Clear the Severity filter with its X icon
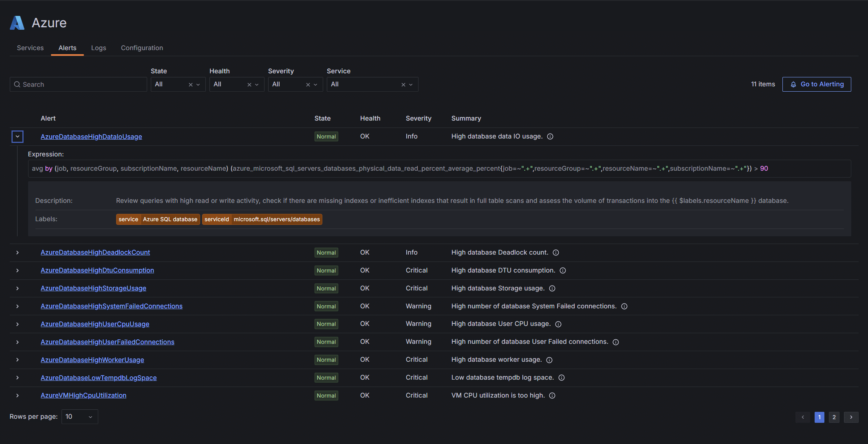 pyautogui.click(x=307, y=84)
